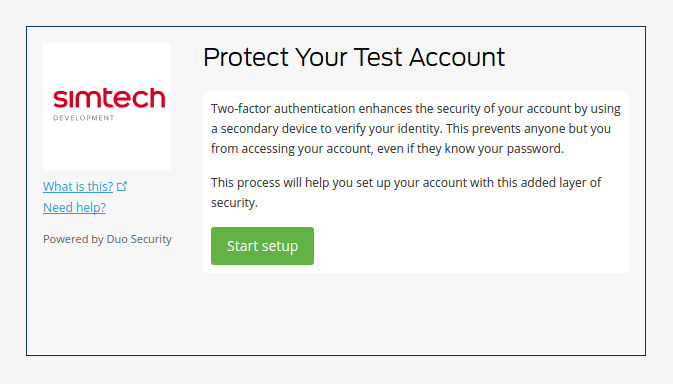Screen dimensions: 673x384
Task: Click the word "security." on the last line
Action: coord(234,203)
